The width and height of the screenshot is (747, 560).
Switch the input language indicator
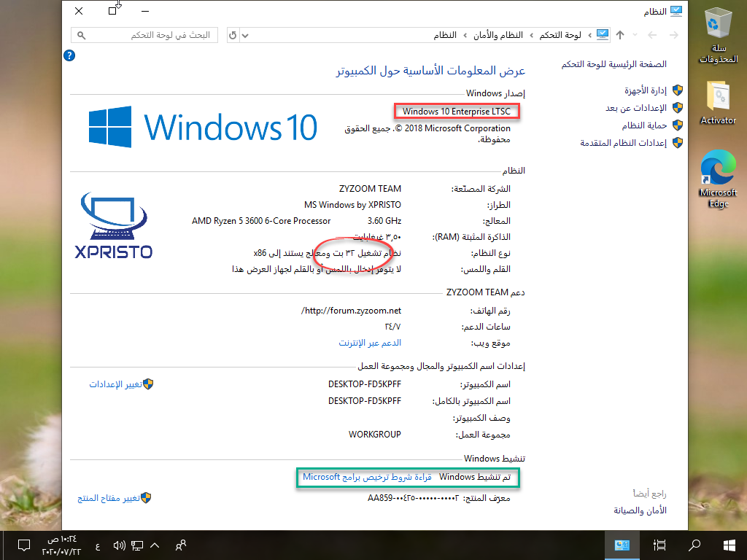pos(98,546)
